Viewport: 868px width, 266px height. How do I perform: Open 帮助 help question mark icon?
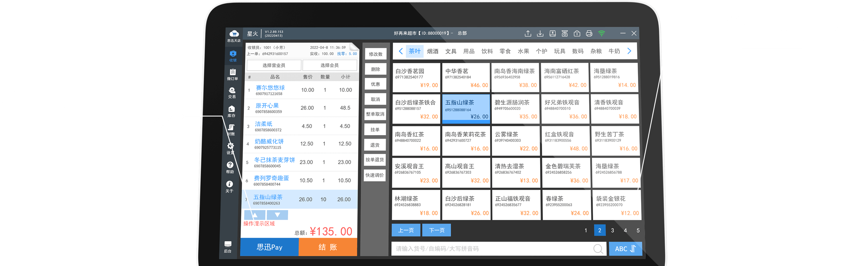[230, 167]
